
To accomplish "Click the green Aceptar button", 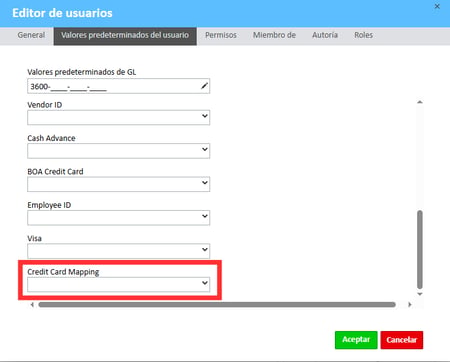I will tap(356, 340).
